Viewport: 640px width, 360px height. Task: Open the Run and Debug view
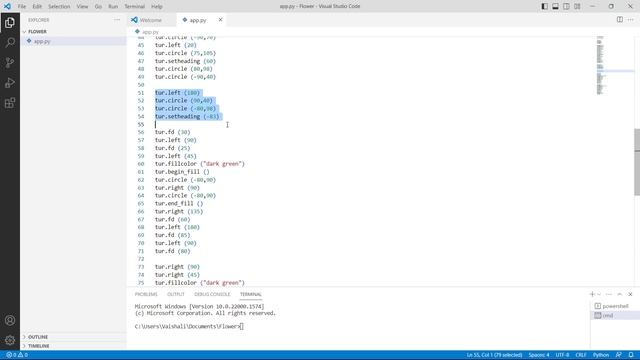click(10, 83)
